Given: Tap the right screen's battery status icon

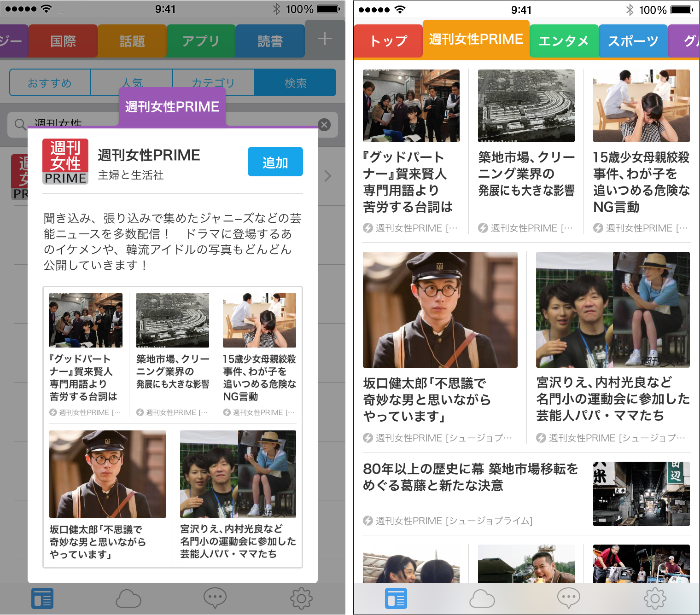Looking at the screenshot, I should [682, 10].
